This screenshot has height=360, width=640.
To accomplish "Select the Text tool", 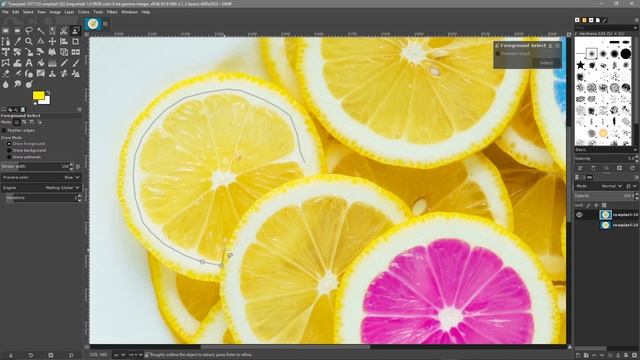I will click(29, 63).
